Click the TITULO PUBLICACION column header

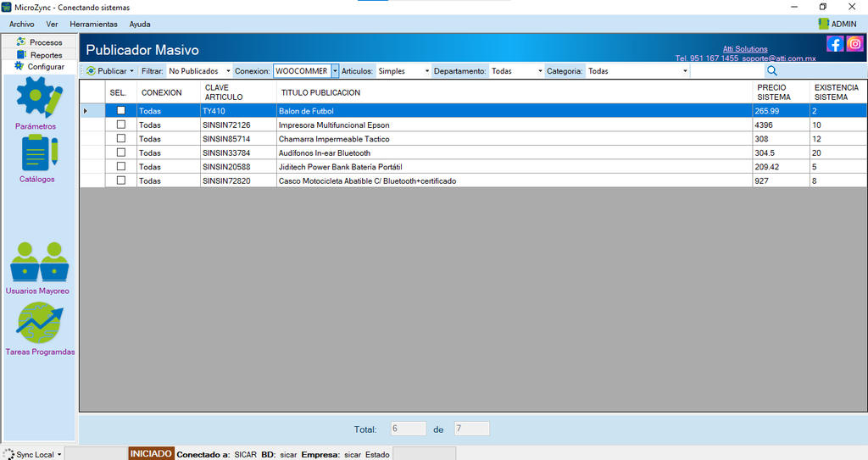(515, 91)
